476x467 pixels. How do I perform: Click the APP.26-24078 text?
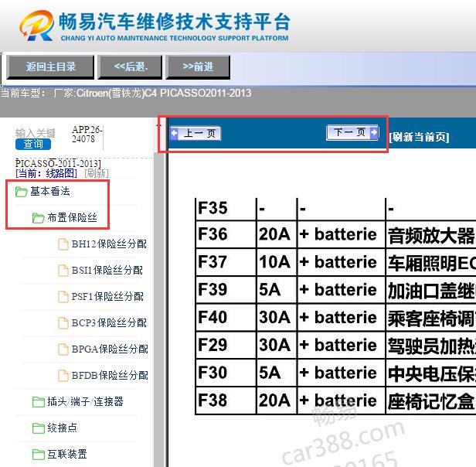(x=87, y=134)
